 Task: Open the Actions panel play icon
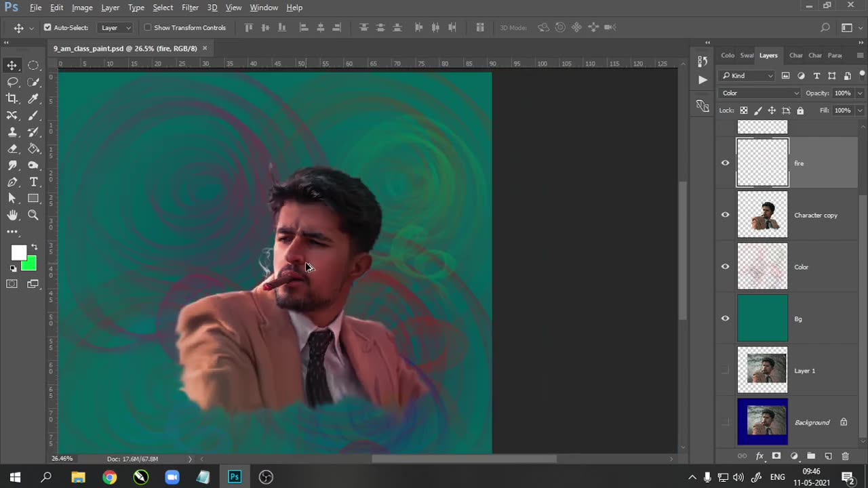point(702,80)
